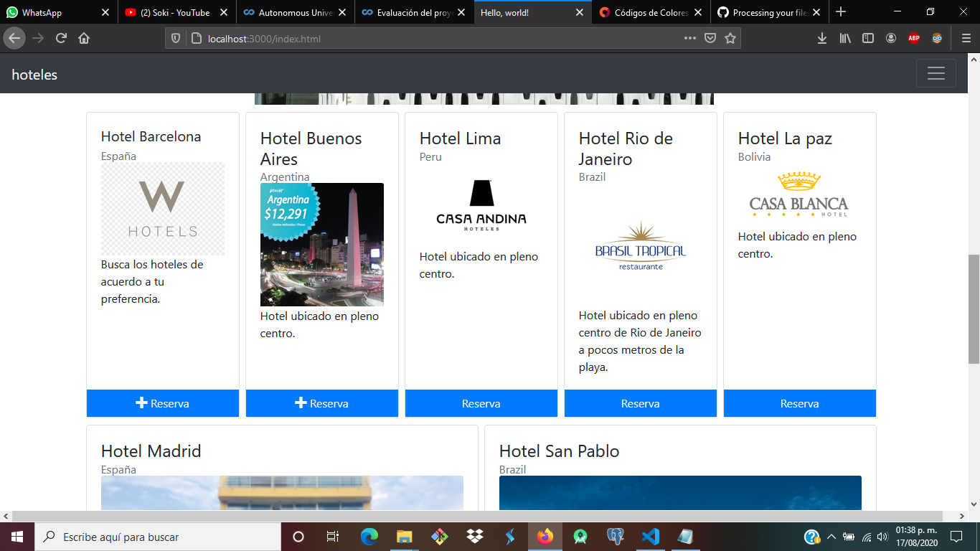Switch to the Códigos de Colores tab
This screenshot has height=551, width=980.
[649, 12]
